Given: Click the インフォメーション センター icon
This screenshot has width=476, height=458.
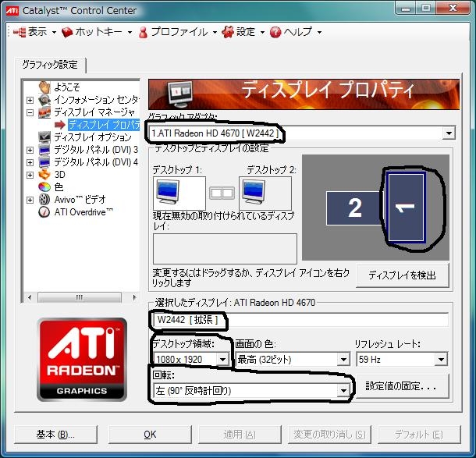Looking at the screenshot, I should point(44,100).
